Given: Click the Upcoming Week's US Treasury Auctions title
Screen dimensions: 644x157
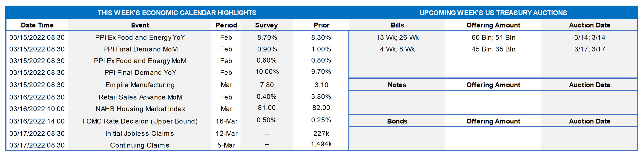Looking at the screenshot, I should [x=493, y=13].
